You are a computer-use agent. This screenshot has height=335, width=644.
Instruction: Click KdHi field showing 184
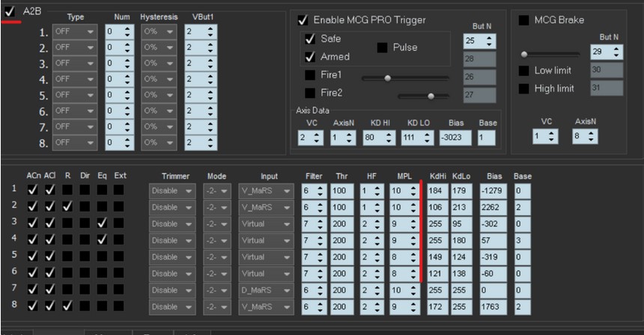[437, 191]
